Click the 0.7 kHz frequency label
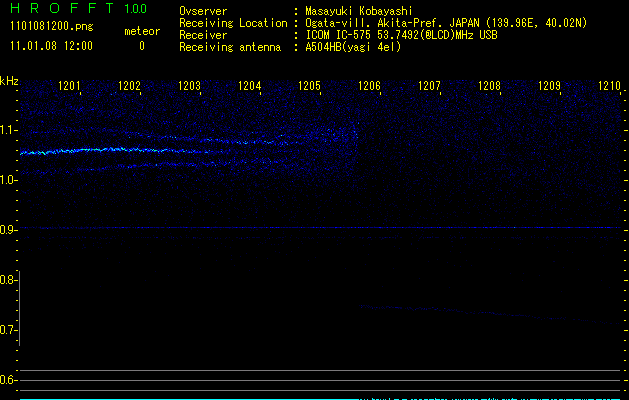The height and width of the screenshot is (400, 629). click(x=8, y=330)
